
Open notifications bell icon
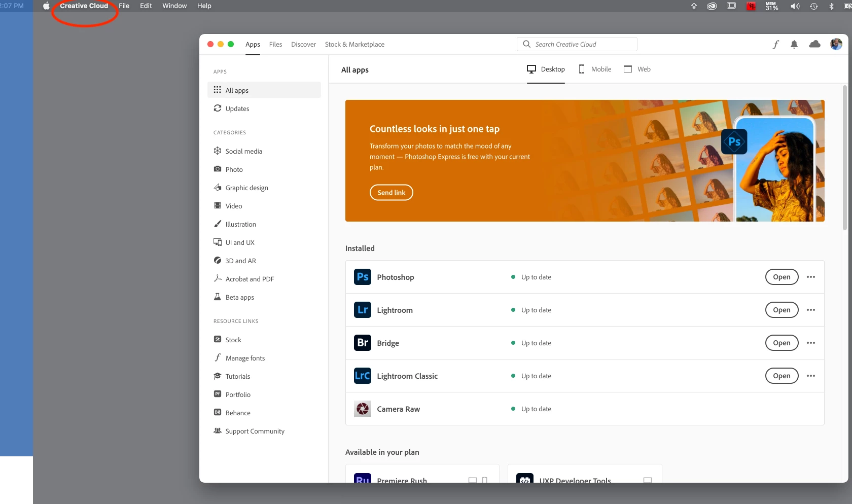pos(794,45)
